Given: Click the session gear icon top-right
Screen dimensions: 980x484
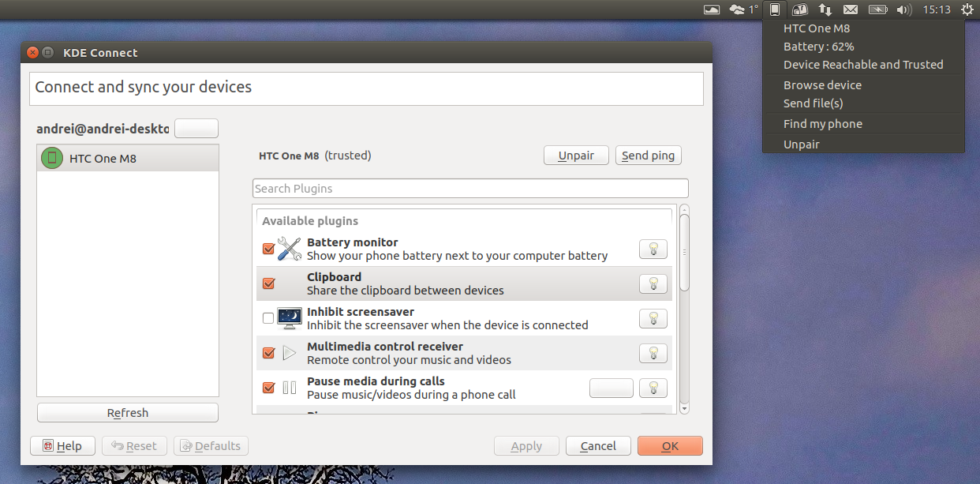Looking at the screenshot, I should click(967, 9).
